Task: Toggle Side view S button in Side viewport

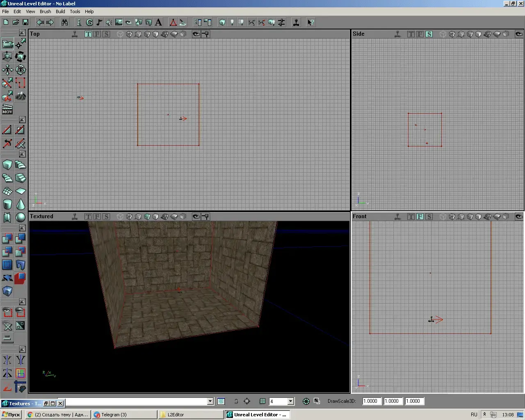Action: (x=429, y=34)
